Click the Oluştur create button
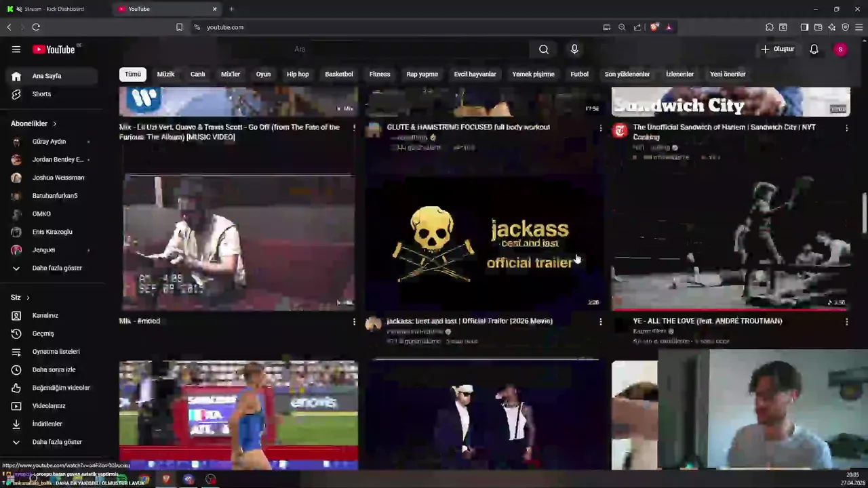This screenshot has width=868, height=488. point(777,49)
